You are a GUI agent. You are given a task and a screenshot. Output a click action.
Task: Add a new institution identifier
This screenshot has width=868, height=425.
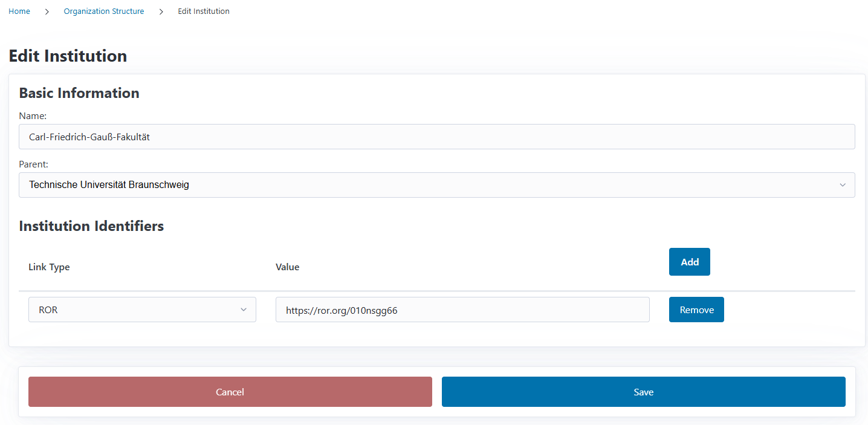tap(689, 262)
